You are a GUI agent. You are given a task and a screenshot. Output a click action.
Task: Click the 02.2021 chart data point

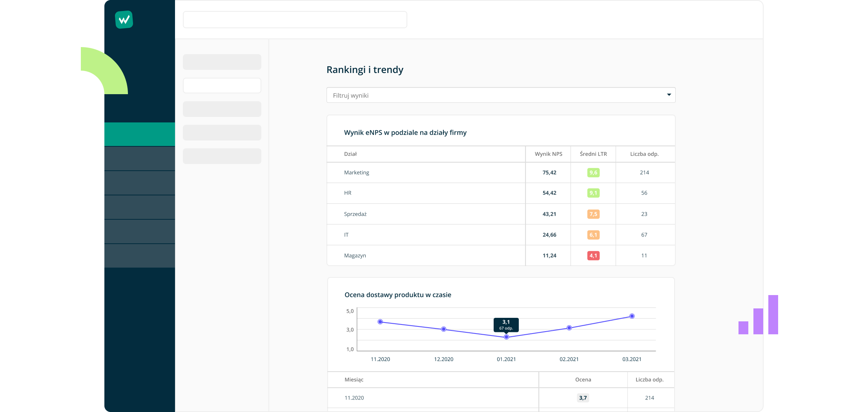[x=569, y=328]
